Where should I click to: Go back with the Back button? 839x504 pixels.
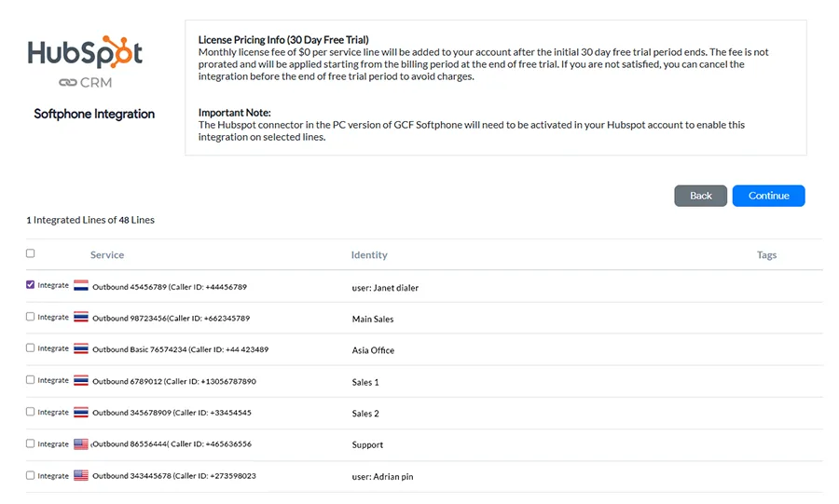pos(700,196)
